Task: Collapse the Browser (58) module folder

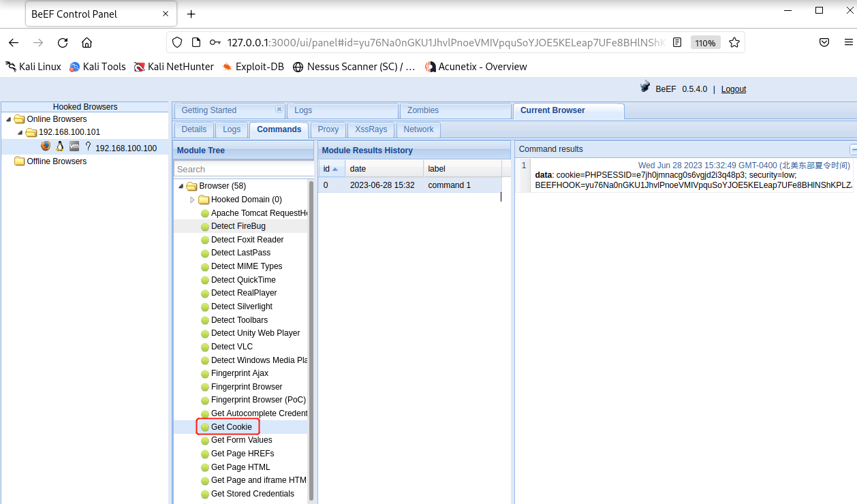Action: [x=181, y=186]
